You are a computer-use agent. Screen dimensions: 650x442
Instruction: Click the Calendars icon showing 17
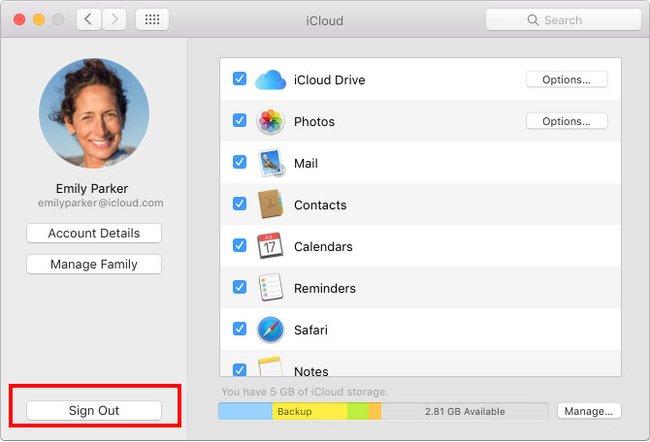(270, 245)
